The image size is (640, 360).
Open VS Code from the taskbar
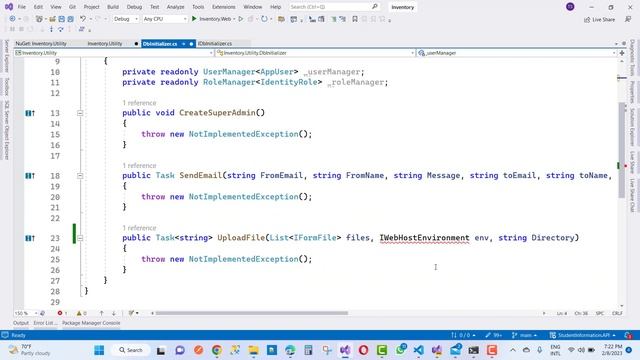pyautogui.click(x=418, y=350)
